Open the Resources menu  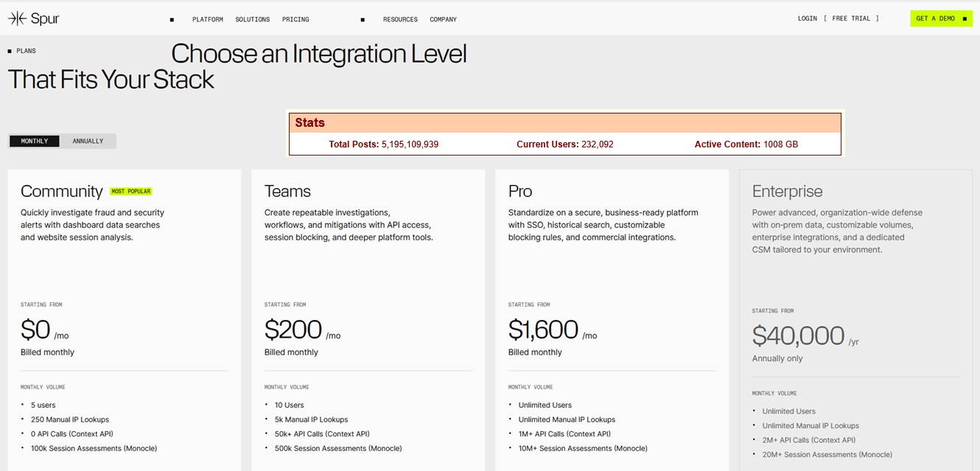click(x=400, y=19)
